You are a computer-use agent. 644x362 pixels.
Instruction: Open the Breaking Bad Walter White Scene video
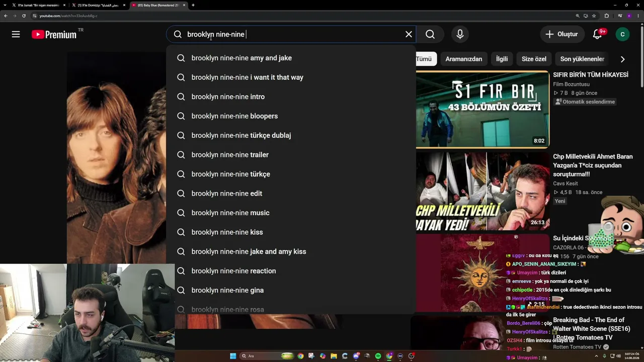pos(592,329)
